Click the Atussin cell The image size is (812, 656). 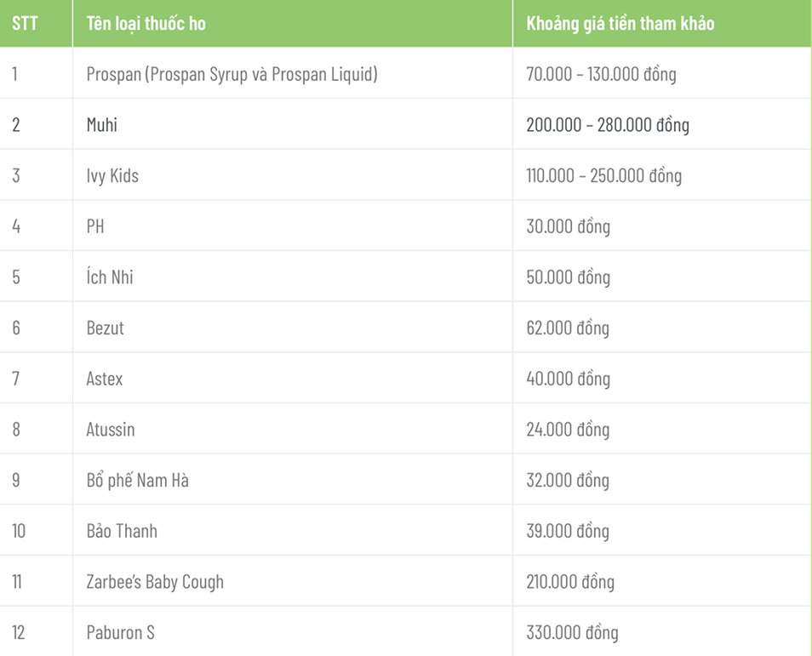[x=111, y=430]
